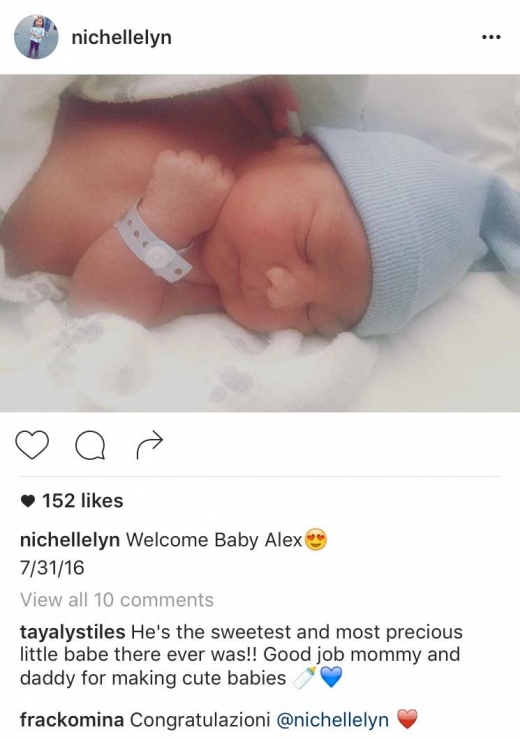Tap the share arrow icon
The height and width of the screenshot is (739, 520).
click(x=149, y=445)
